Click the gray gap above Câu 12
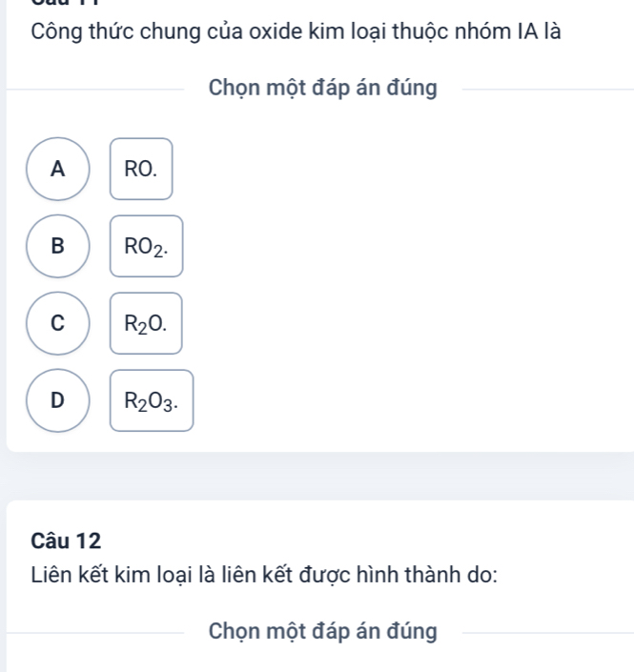Viewport: 634px width, 672px height. (317, 475)
